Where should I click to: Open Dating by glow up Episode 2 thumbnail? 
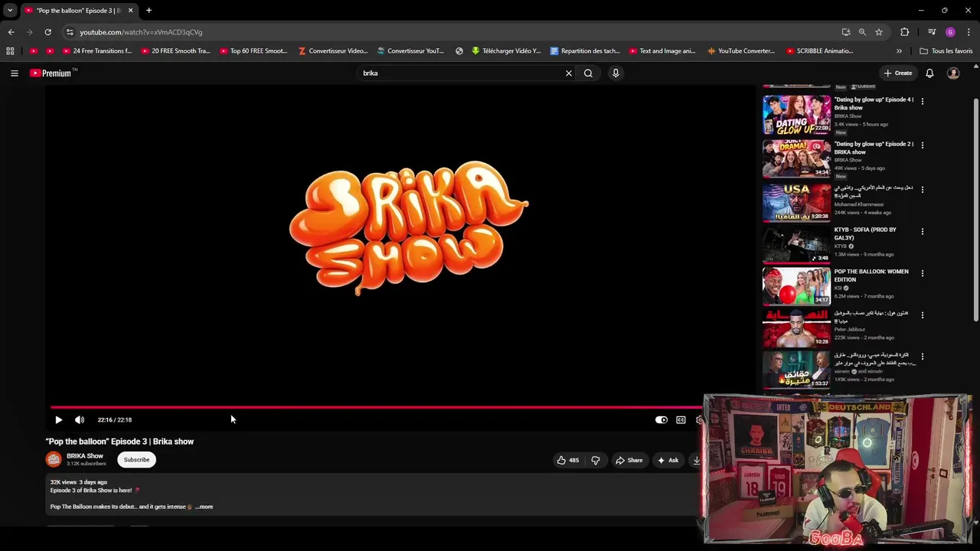[796, 158]
